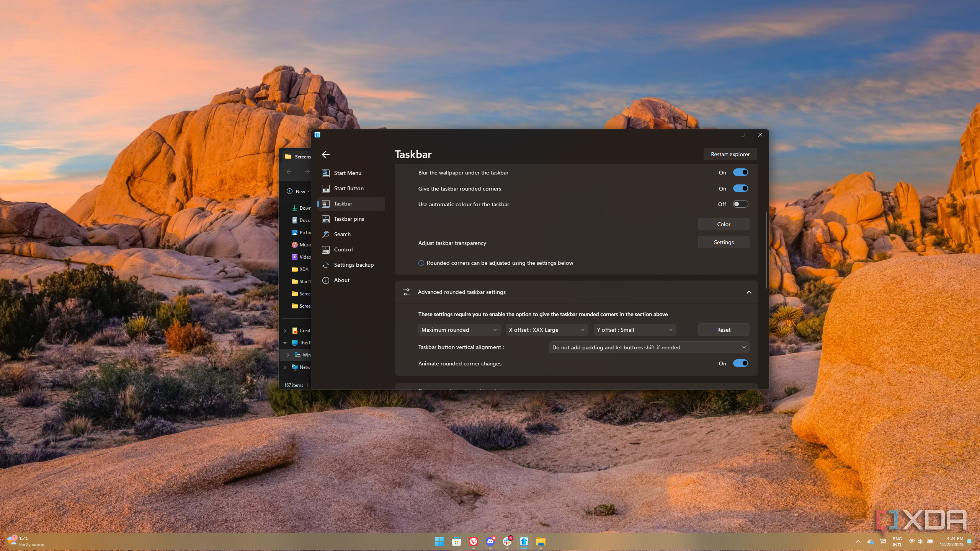Image resolution: width=980 pixels, height=551 pixels.
Task: Click Explorer back navigation arrow
Action: coord(289,172)
